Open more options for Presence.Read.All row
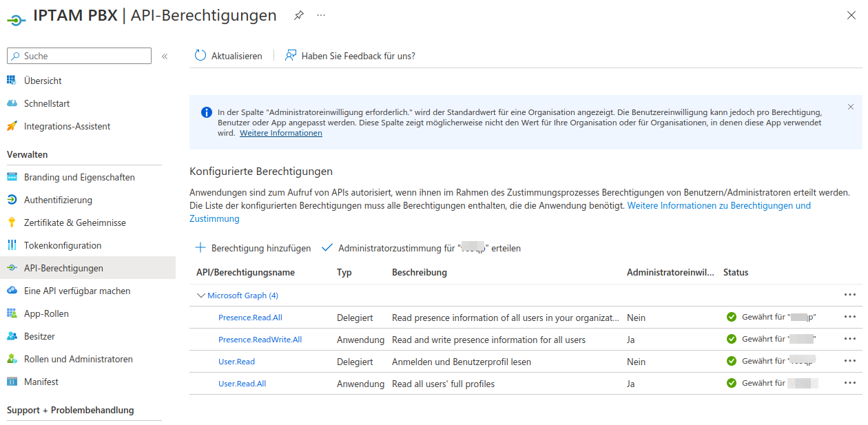The image size is (868, 425). 849,318
